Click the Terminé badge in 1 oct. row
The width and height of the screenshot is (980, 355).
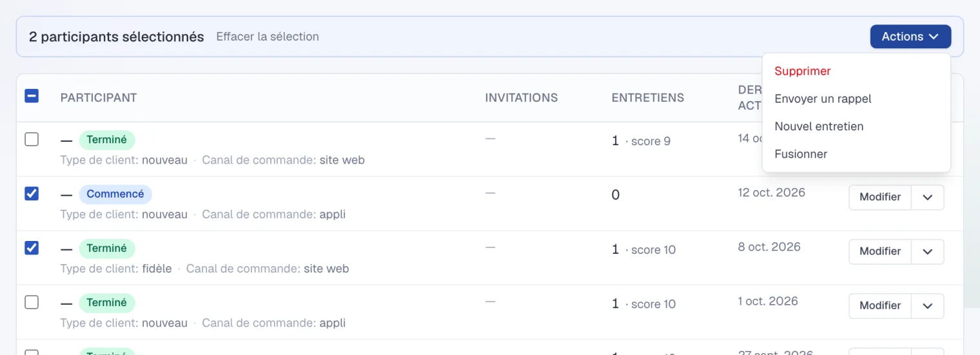coord(107,302)
